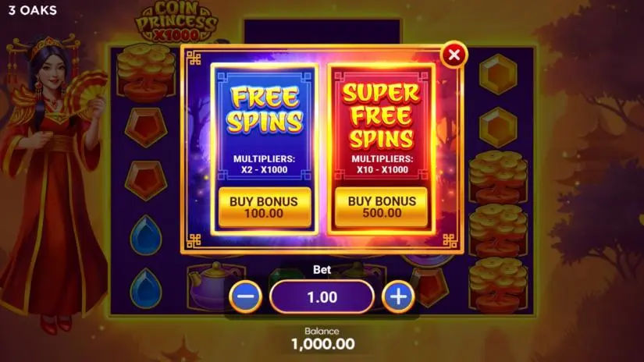Click the top-left money tree symbol

pyautogui.click(x=146, y=73)
